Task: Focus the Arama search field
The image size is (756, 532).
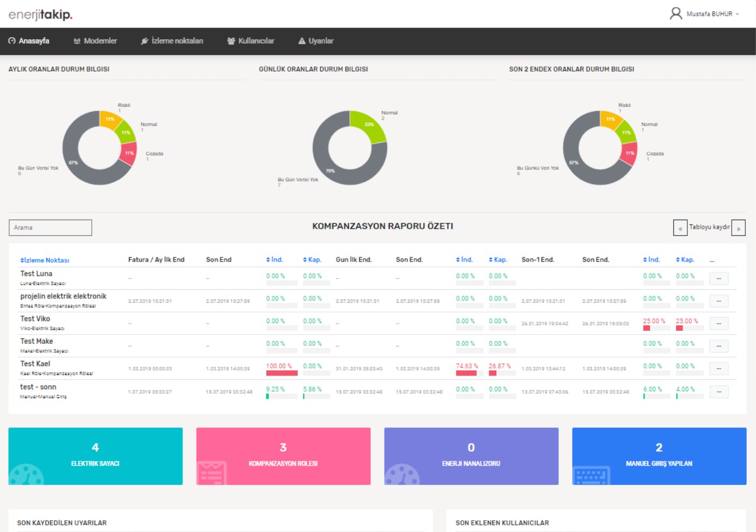Action: pyautogui.click(x=50, y=228)
